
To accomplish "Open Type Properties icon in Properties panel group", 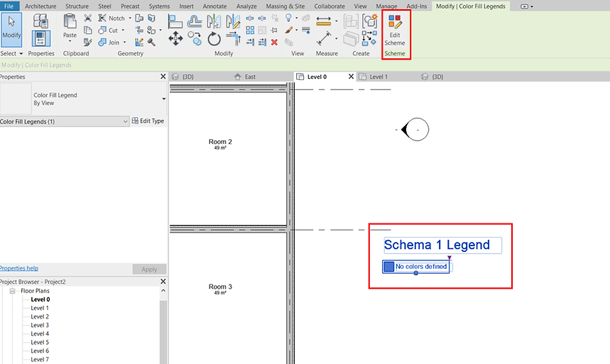I will click(41, 21).
